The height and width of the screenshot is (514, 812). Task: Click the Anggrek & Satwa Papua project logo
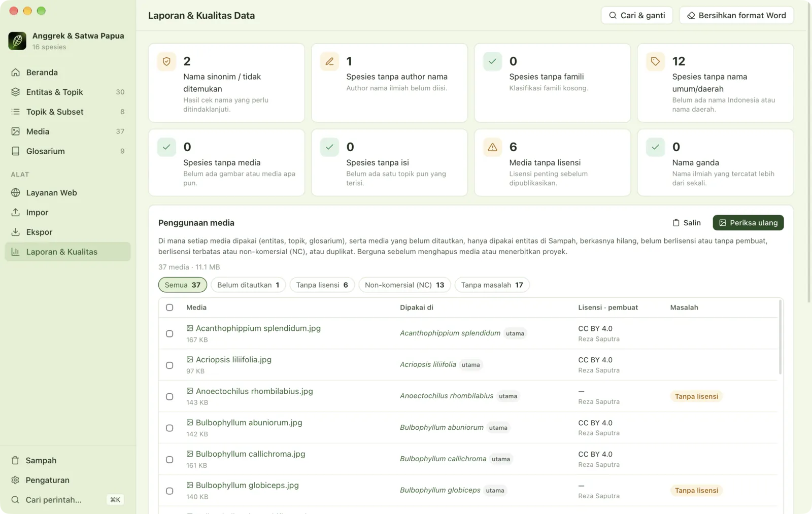pyautogui.click(x=17, y=41)
